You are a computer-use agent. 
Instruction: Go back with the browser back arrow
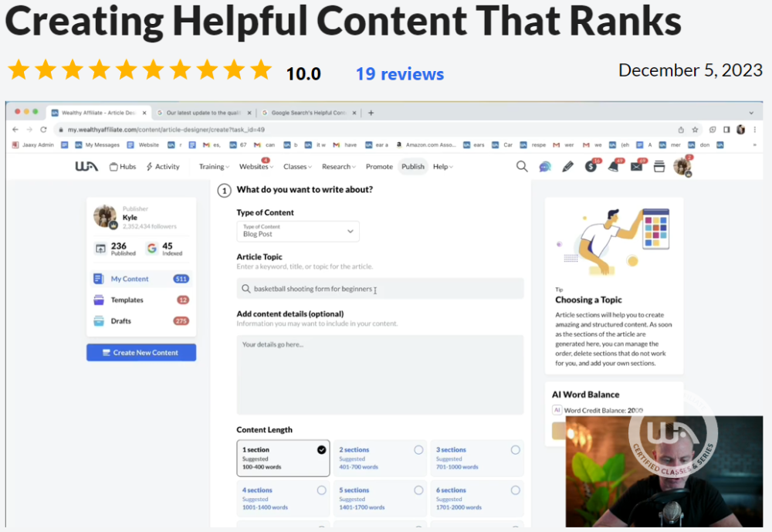pyautogui.click(x=15, y=130)
